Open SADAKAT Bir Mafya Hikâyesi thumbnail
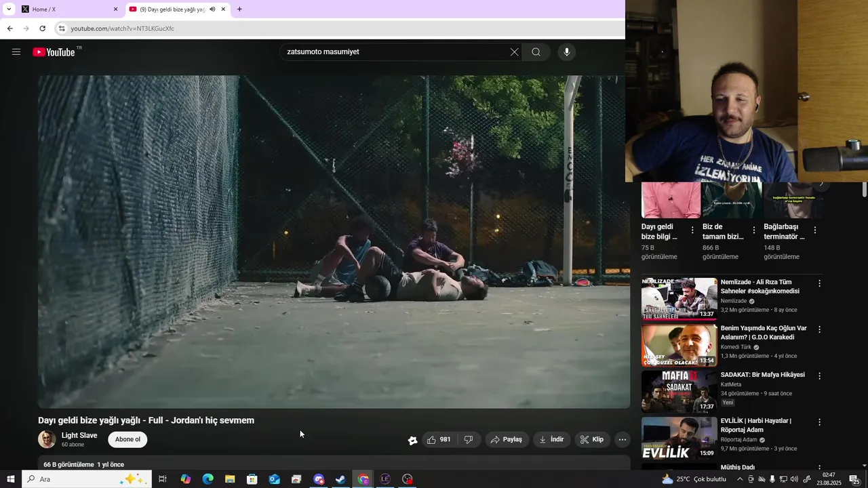This screenshot has height=488, width=868. tap(679, 391)
